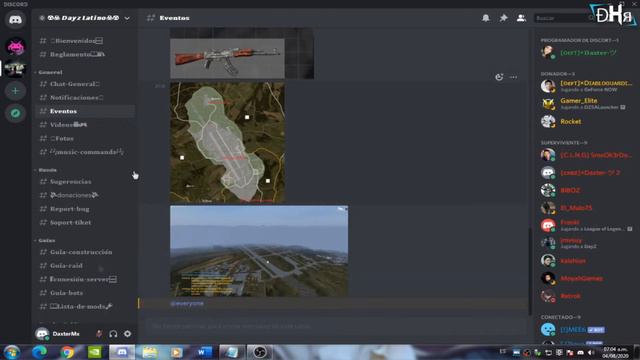Show pinned messages

pyautogui.click(x=503, y=18)
